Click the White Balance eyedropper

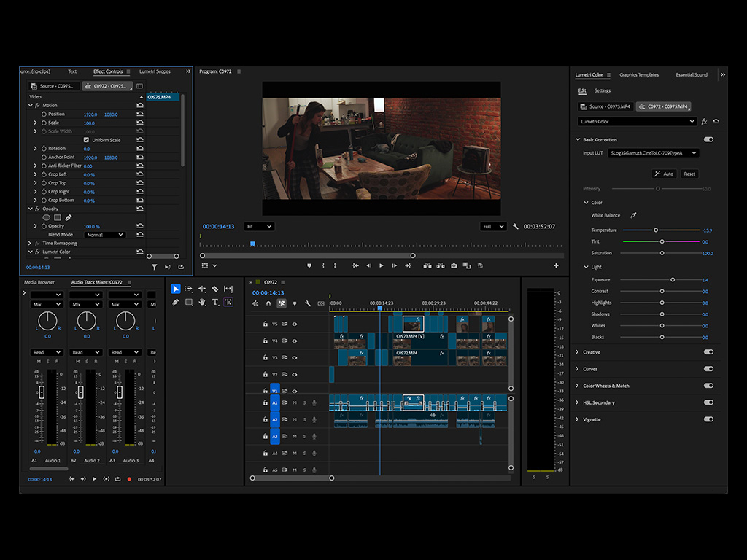[x=633, y=217]
